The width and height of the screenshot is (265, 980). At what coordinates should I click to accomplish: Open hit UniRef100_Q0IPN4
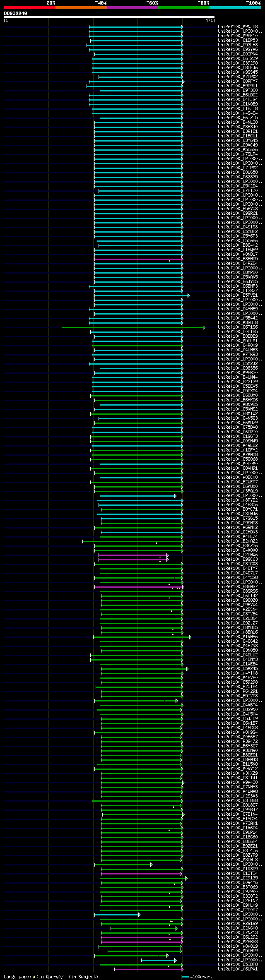(x=238, y=54)
